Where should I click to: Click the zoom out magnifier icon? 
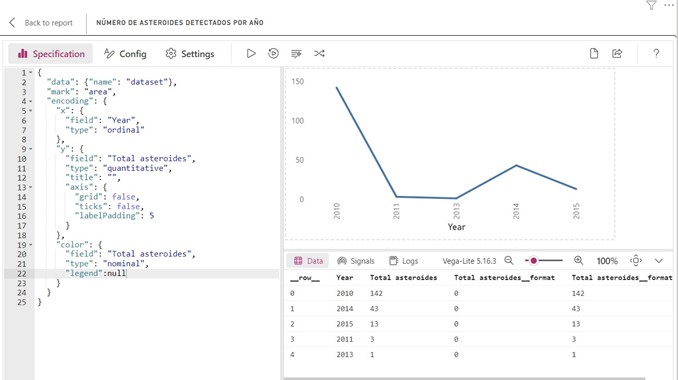(x=509, y=261)
